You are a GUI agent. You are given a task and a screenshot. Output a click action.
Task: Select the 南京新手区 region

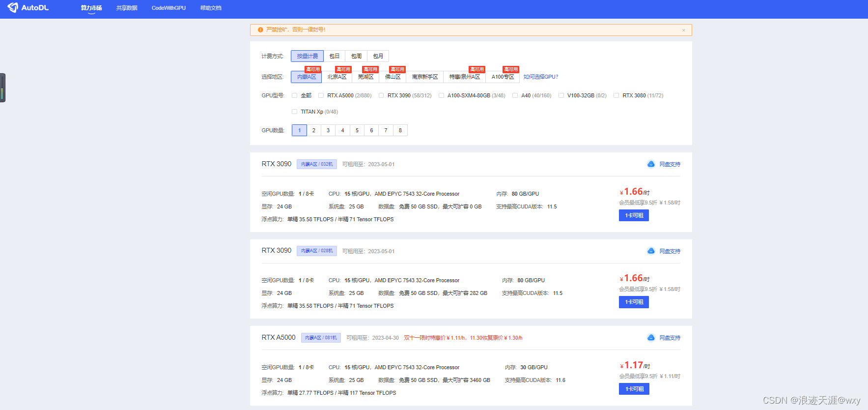(425, 77)
